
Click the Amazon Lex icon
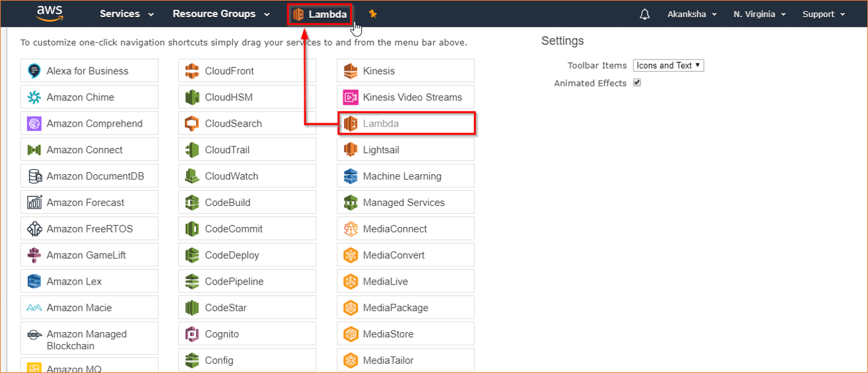click(x=34, y=281)
